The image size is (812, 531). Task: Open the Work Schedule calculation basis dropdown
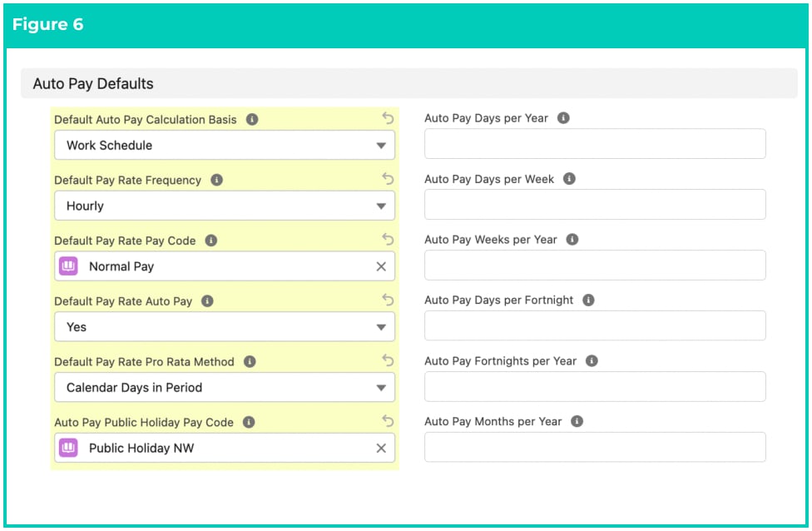(x=225, y=145)
